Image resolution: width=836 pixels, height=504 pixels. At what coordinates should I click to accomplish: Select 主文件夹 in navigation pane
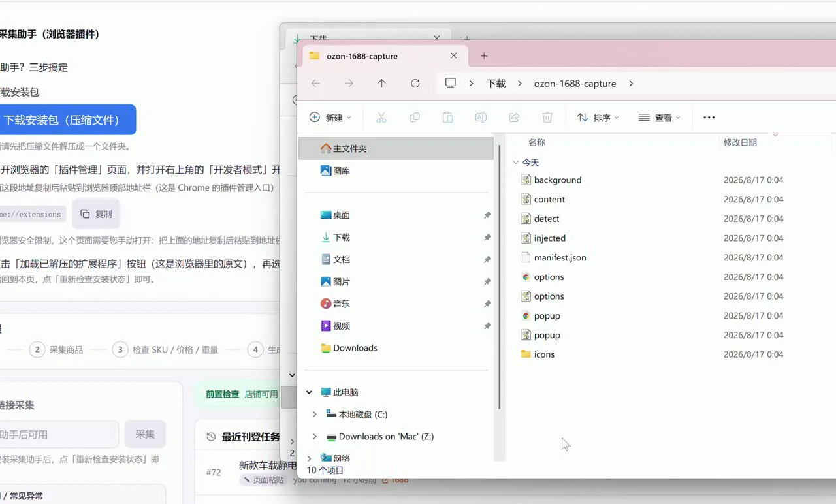click(x=396, y=149)
